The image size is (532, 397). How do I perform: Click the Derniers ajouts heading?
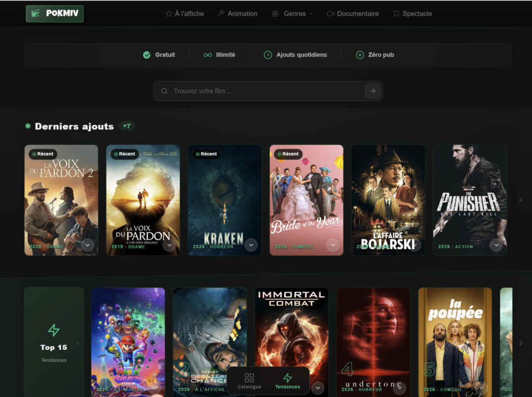tap(74, 126)
